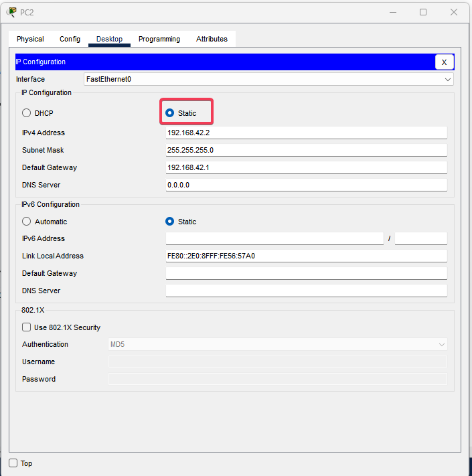
Task: Click the Packet Tracer PC2 title icon
Action: click(11, 12)
